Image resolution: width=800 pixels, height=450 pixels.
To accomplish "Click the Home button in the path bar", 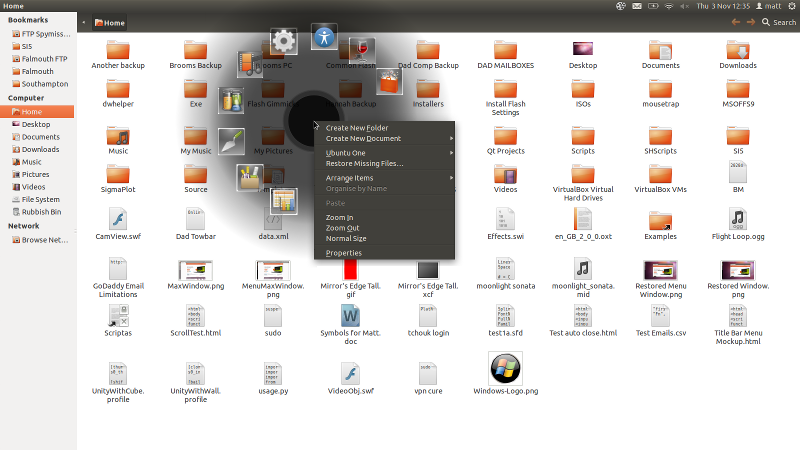I will (x=109, y=22).
